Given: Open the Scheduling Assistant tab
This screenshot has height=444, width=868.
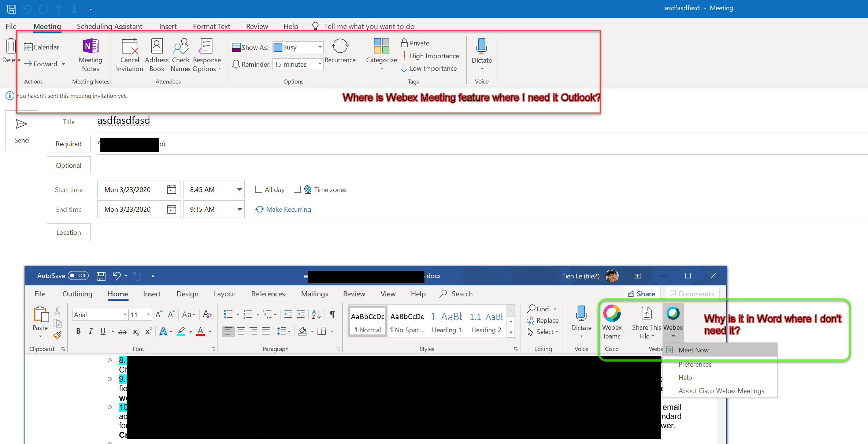Looking at the screenshot, I should click(x=110, y=26).
